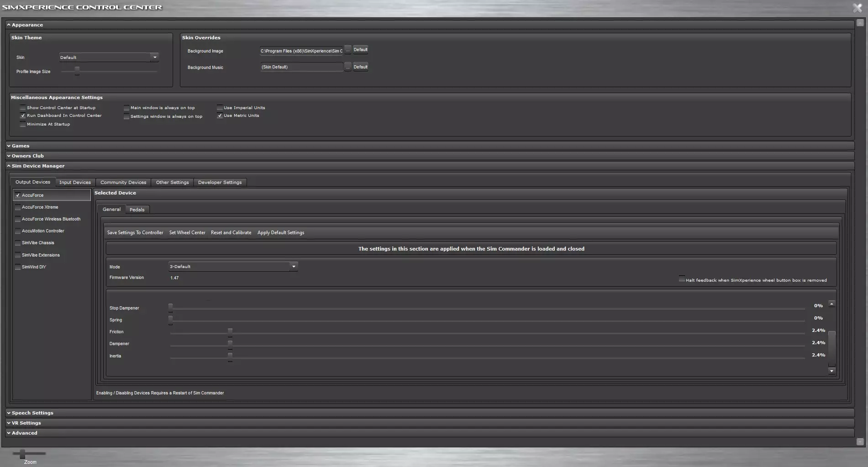This screenshot has width=868, height=467.
Task: Click the Zoom slider handle
Action: (x=22, y=454)
